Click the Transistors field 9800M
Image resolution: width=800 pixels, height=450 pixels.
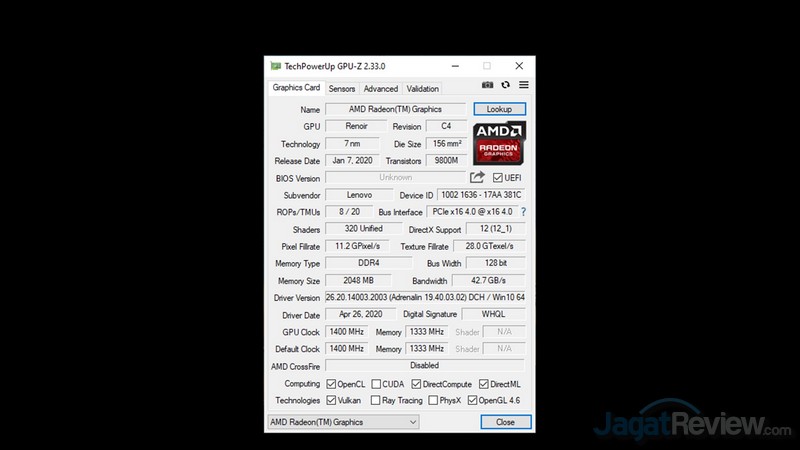(x=446, y=160)
